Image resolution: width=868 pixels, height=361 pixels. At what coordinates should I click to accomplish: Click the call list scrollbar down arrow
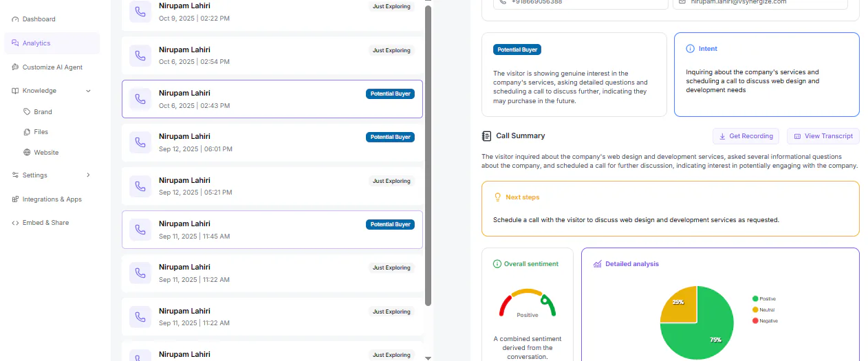428,358
